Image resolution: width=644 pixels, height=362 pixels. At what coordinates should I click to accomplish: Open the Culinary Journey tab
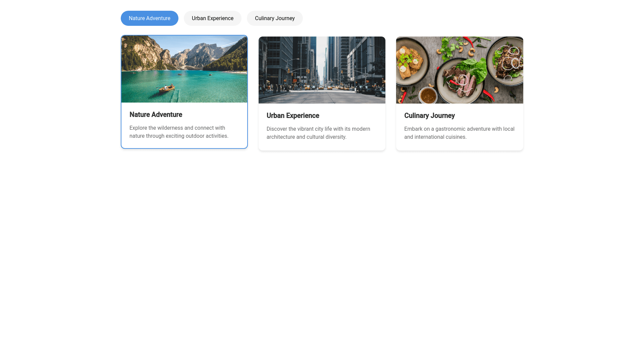pos(274,18)
